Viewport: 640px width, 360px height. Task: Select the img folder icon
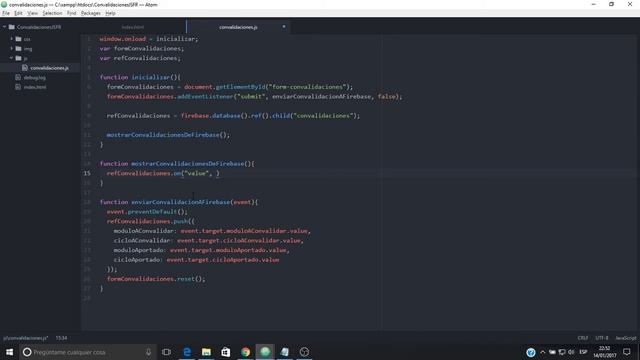pyautogui.click(x=18, y=49)
